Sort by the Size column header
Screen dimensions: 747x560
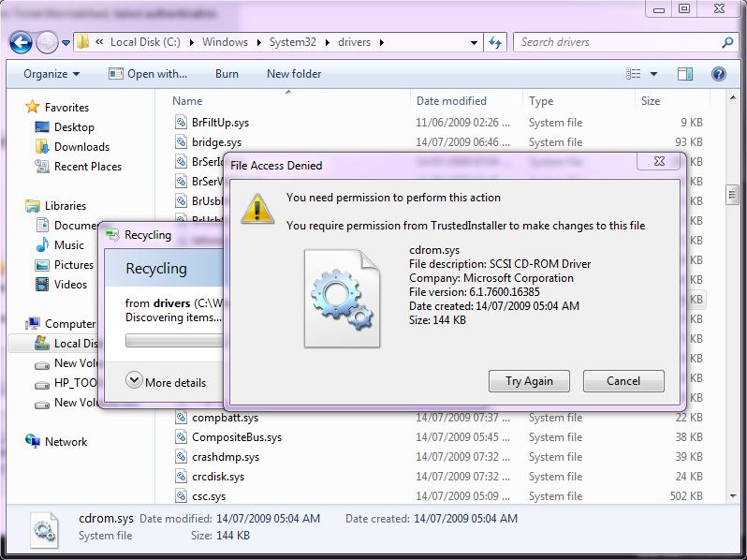click(651, 101)
